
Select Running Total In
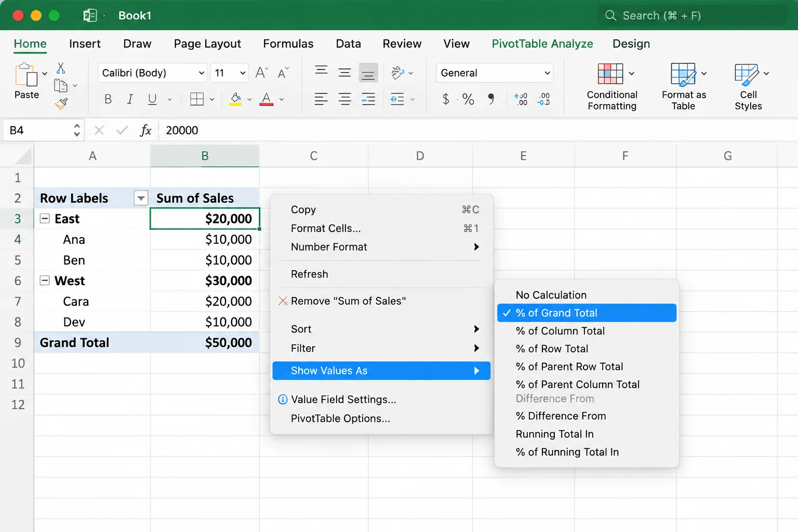pos(587,434)
